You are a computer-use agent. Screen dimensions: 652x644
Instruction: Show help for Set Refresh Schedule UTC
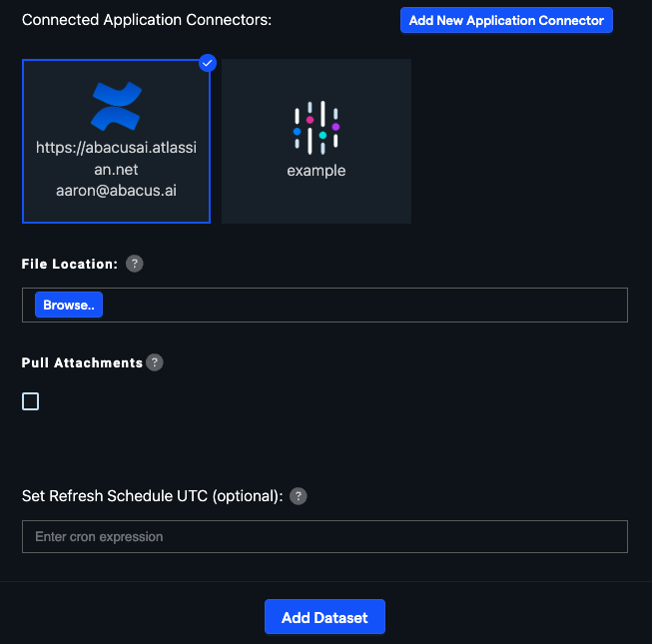(x=299, y=496)
